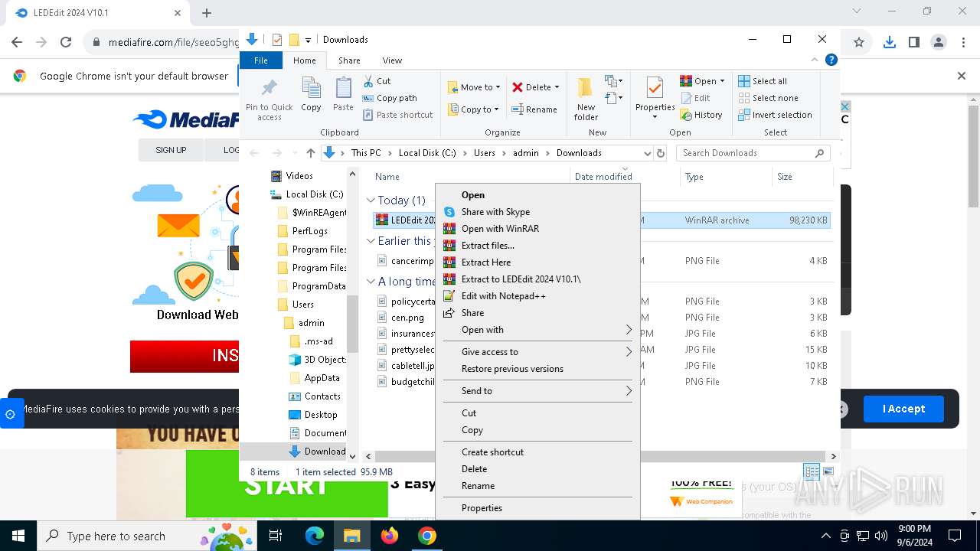Click the Explorer Help question icon
Viewport: 980px width, 551px height.
click(x=831, y=60)
